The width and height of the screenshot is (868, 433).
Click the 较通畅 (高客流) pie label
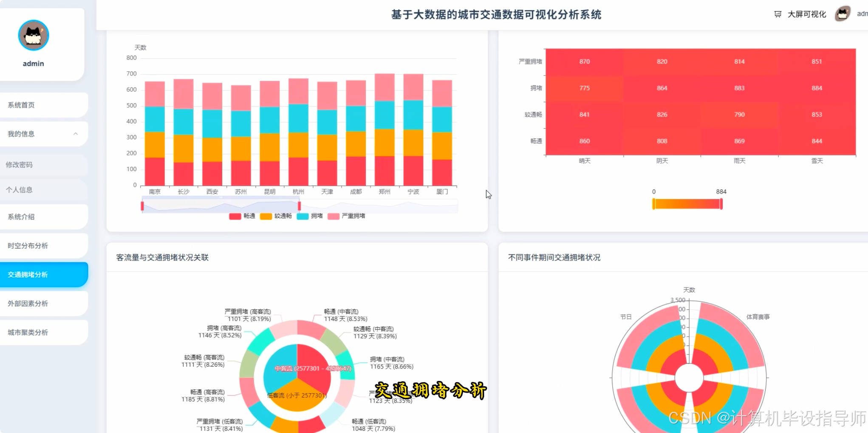tap(203, 361)
